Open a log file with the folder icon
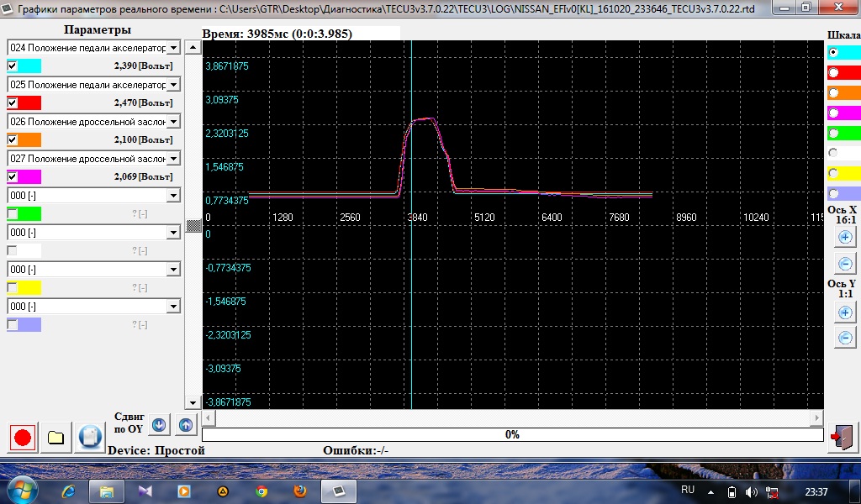 [56, 438]
